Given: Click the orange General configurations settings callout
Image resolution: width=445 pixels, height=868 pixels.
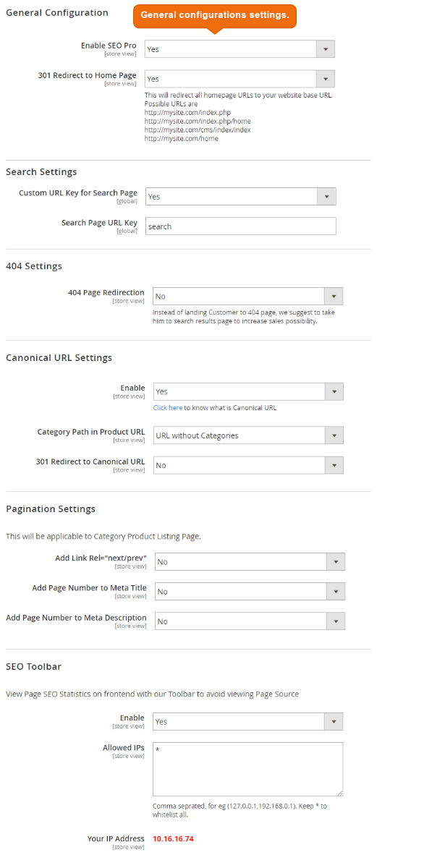Looking at the screenshot, I should [x=214, y=15].
